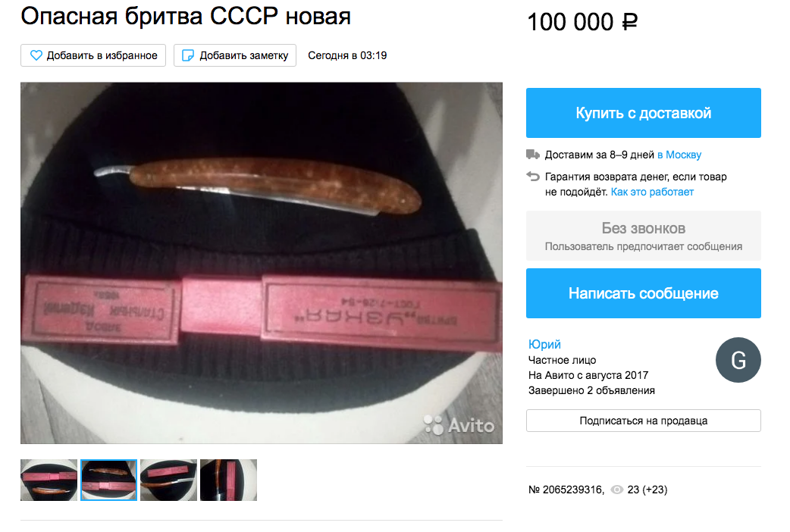Select the first photo thumbnail

click(x=49, y=480)
